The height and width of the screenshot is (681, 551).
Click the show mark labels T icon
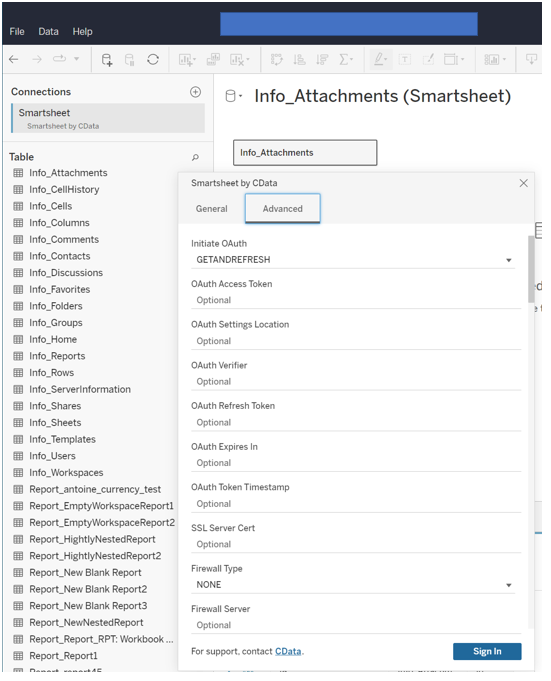[x=405, y=60]
